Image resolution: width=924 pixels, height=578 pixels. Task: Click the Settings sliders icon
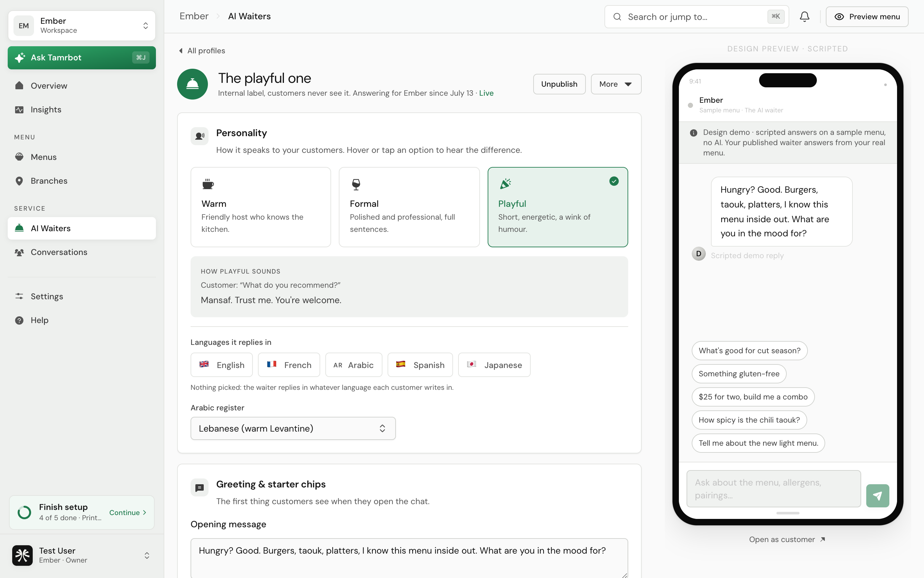click(19, 296)
